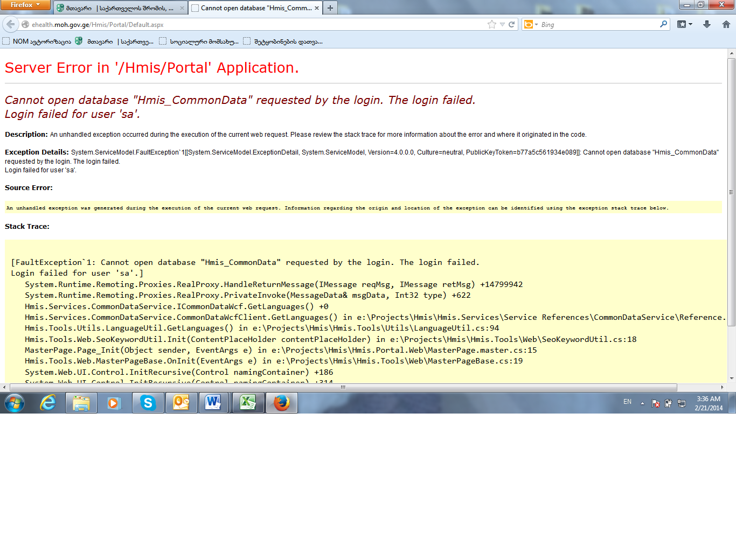Show URL history dropdown arrow in address bar
The height and width of the screenshot is (560, 736).
tap(502, 24)
